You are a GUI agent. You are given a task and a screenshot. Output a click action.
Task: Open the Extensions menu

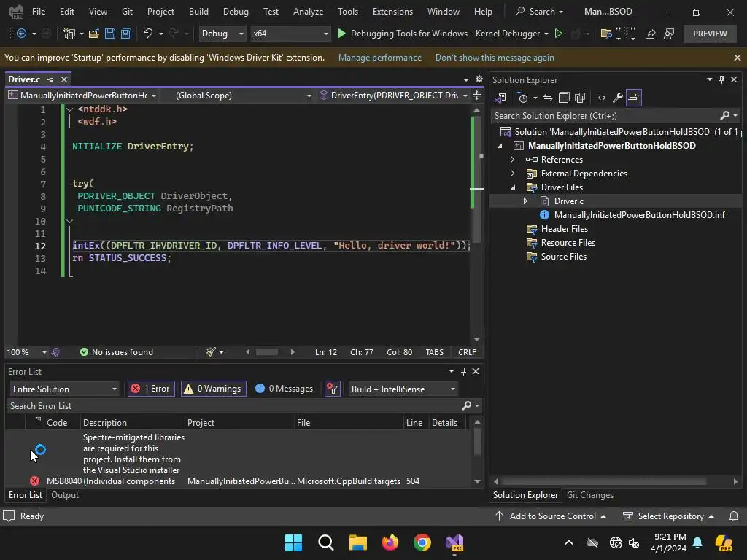coord(392,12)
